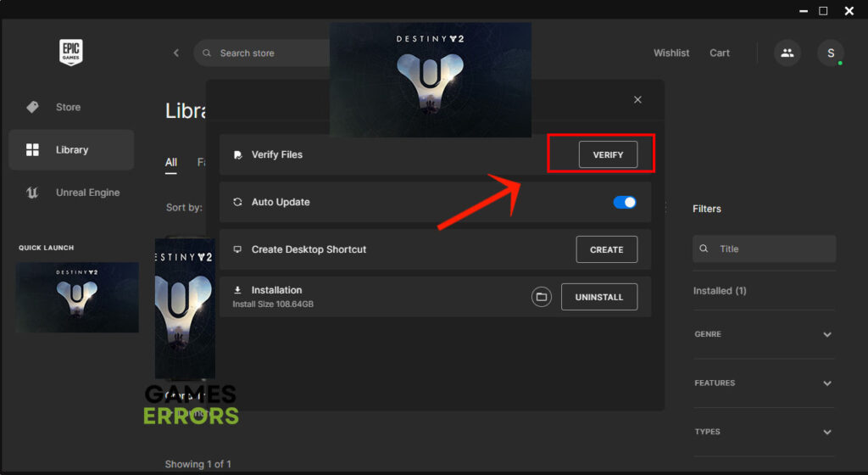The image size is (868, 475).
Task: Open the Friends list icon
Action: click(x=787, y=53)
